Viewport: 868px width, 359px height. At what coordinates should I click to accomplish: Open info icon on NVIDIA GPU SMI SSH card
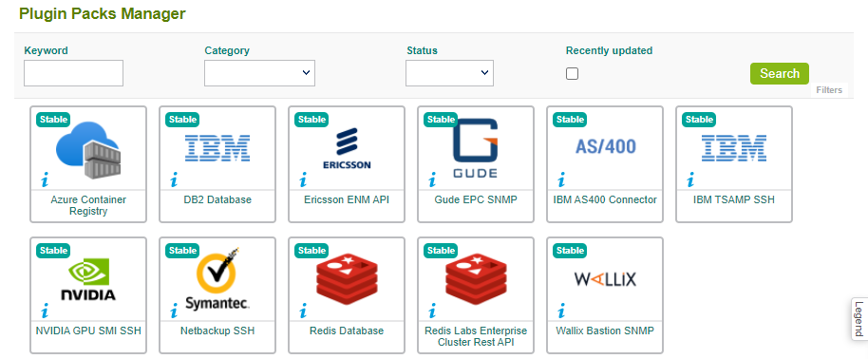pos(46,311)
